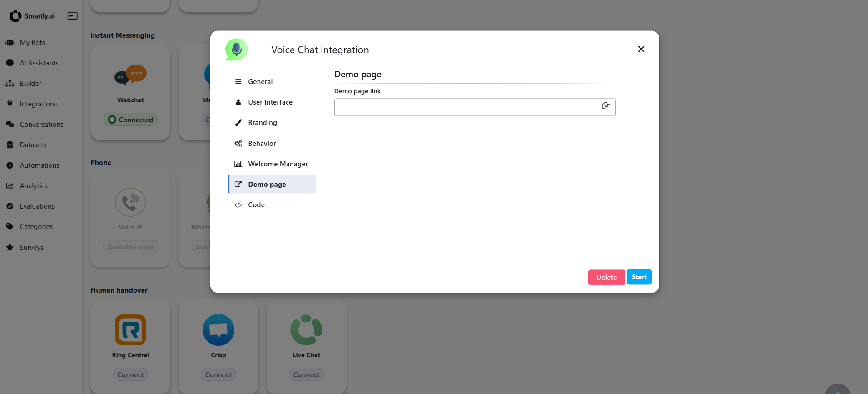Click the Integrations plug icon
868x394 pixels.
[x=10, y=104]
